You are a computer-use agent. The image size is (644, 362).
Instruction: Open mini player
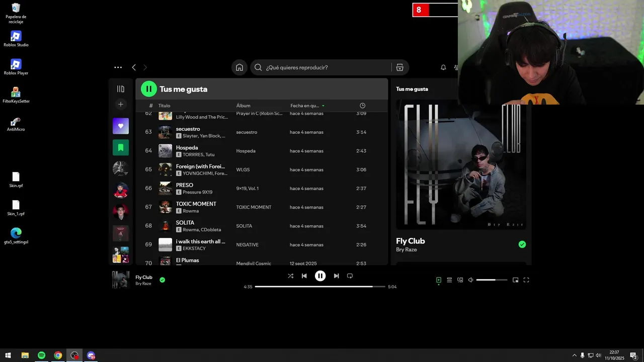tap(515, 280)
